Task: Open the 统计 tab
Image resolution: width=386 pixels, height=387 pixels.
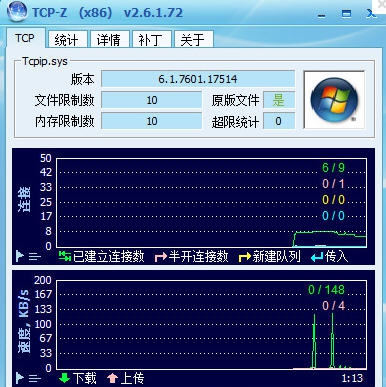Action: pyautogui.click(x=67, y=40)
